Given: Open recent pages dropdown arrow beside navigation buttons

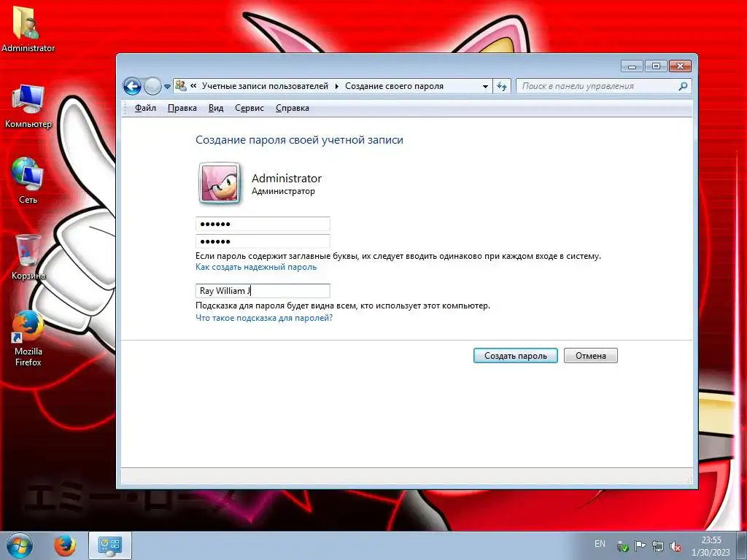Looking at the screenshot, I should click(167, 87).
